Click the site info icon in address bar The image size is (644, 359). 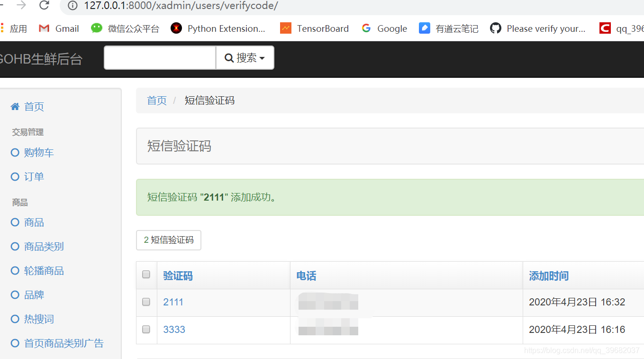coord(73,6)
